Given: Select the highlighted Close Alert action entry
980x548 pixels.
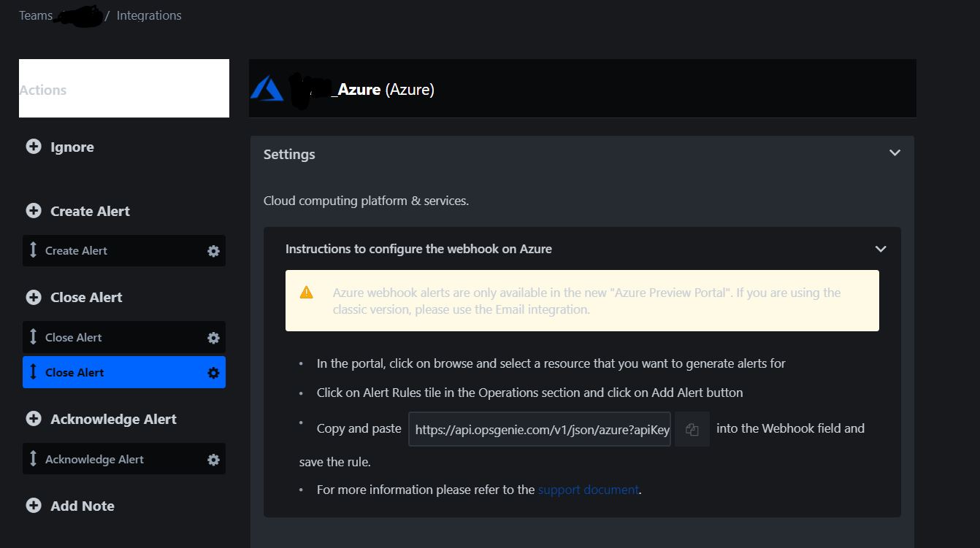Looking at the screenshot, I should (x=110, y=372).
